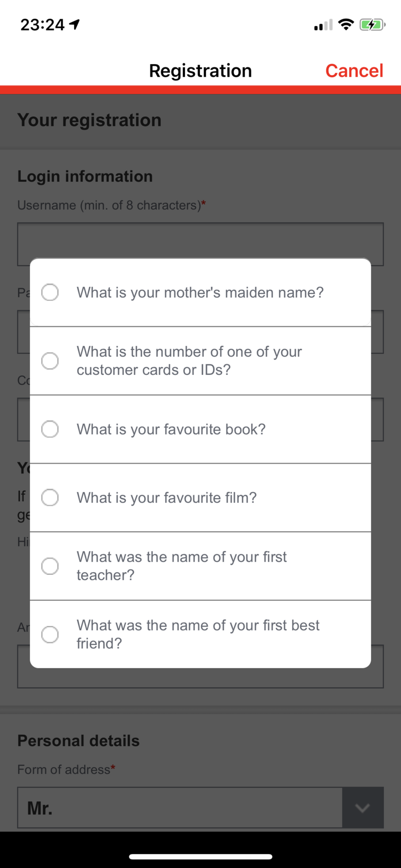Focus the Username input field

200,244
